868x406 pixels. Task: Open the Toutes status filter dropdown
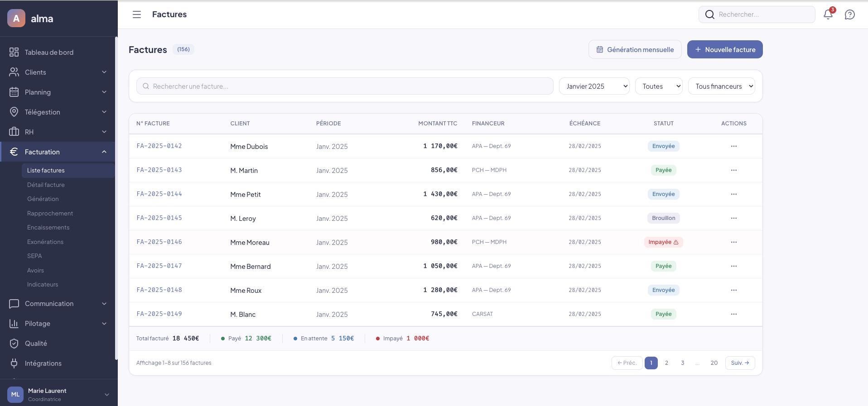pos(659,86)
